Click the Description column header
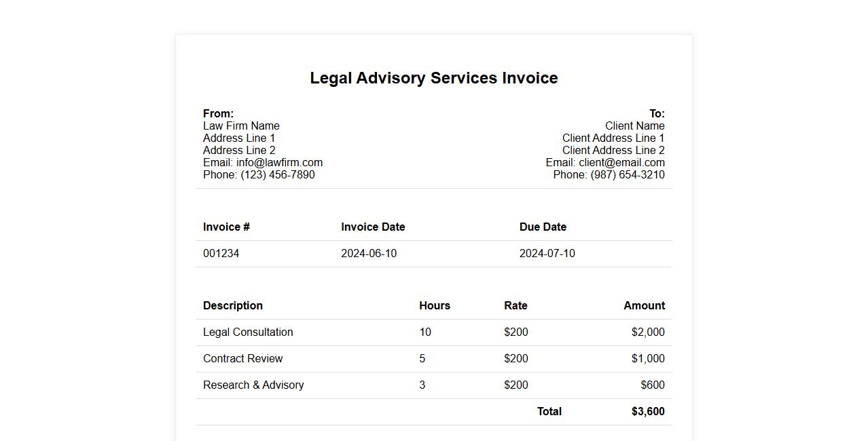Screen dimensions: 868x441 (x=232, y=306)
